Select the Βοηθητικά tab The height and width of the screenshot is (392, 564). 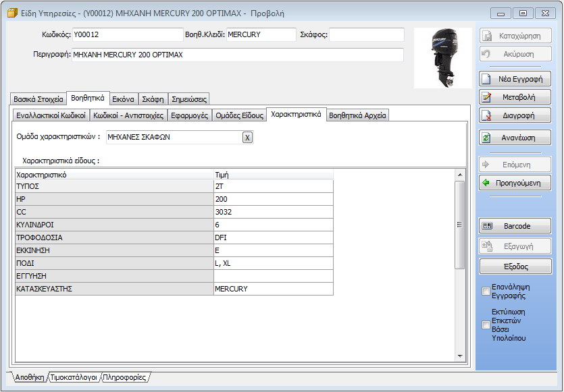88,98
